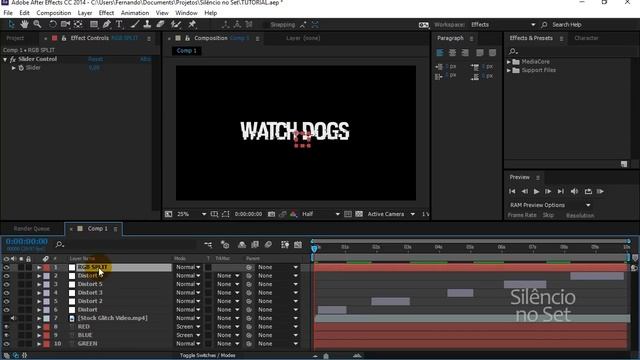Click Toggle Switches / Modes button
The image size is (640, 360).
[x=207, y=356]
